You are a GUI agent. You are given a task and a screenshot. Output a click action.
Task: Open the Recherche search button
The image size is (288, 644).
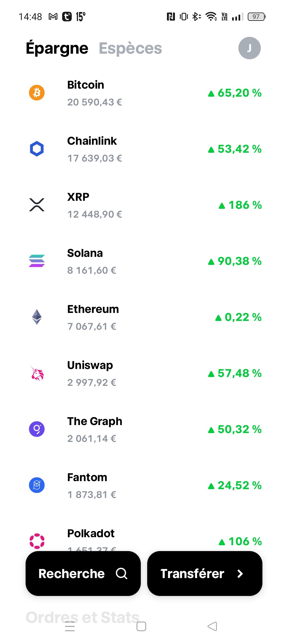coord(83,574)
